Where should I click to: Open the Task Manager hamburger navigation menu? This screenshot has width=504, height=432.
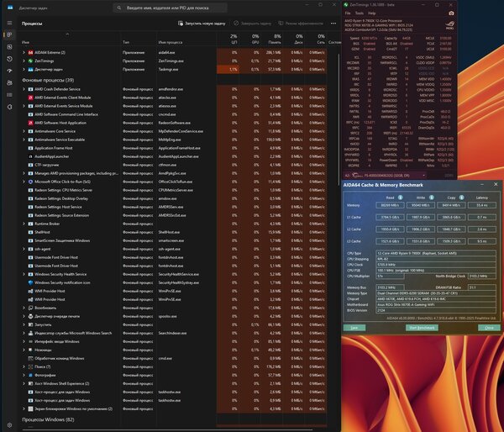[9, 23]
